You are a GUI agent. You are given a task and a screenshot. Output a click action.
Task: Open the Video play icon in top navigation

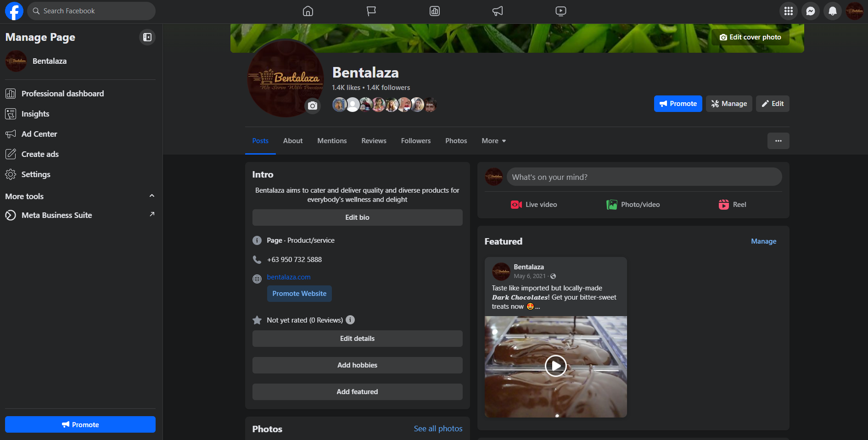(561, 11)
